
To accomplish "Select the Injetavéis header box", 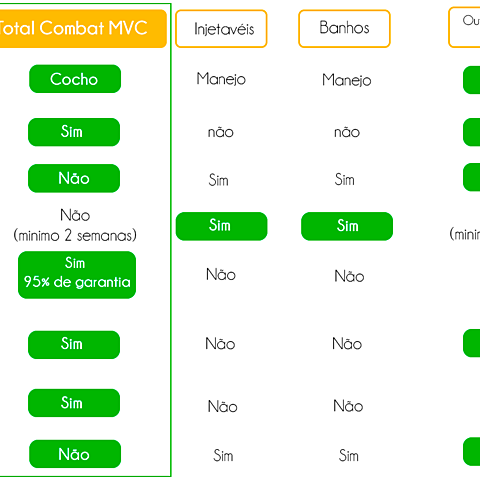I will (221, 29).
